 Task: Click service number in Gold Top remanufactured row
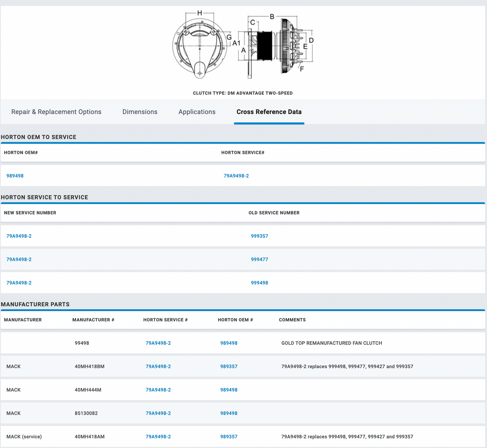158,343
